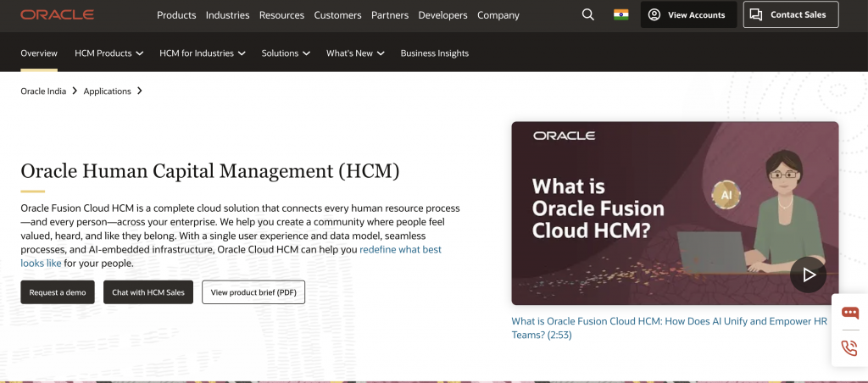The width and height of the screenshot is (868, 383).
Task: Expand the HCM Products dropdown
Action: (x=108, y=53)
